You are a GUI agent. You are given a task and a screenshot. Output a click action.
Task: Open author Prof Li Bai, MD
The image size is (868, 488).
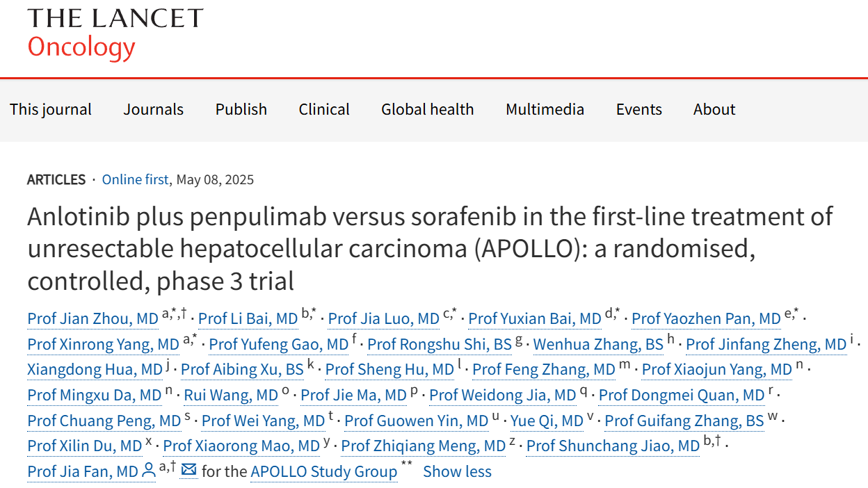(248, 319)
